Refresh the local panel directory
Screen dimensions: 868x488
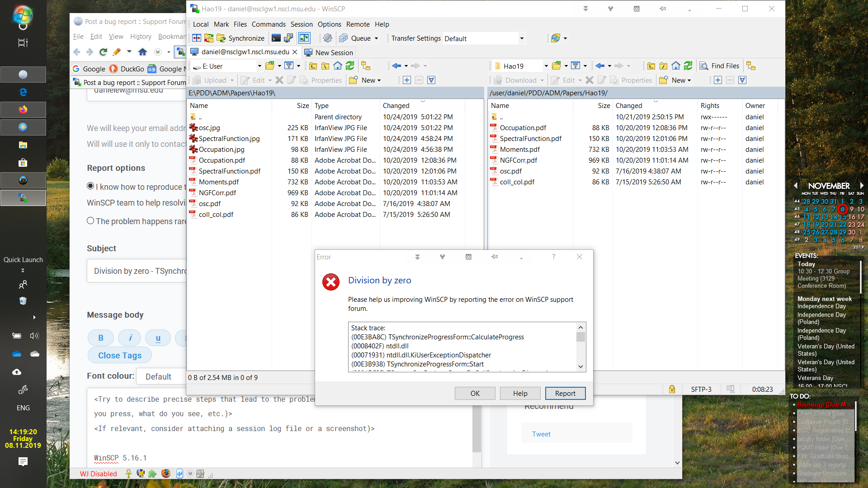pos(350,66)
